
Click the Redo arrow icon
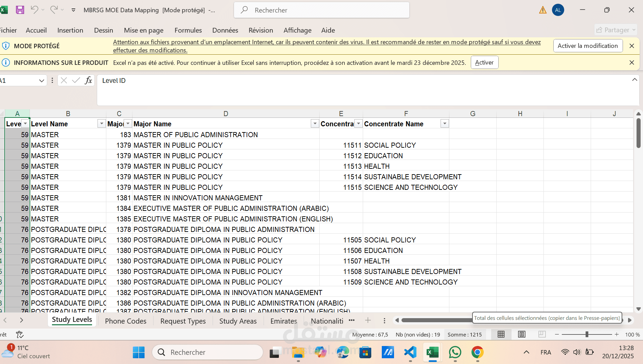pos(54,10)
